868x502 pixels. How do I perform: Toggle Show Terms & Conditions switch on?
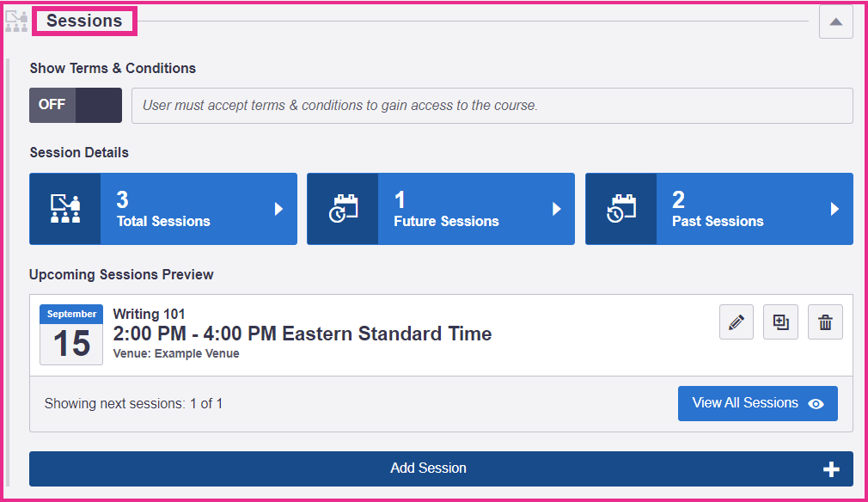(76, 105)
